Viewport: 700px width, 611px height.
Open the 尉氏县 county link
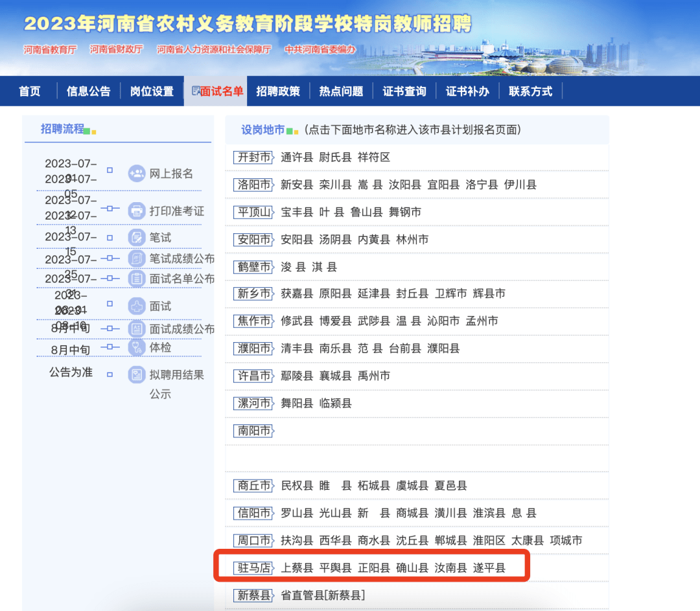335,157
